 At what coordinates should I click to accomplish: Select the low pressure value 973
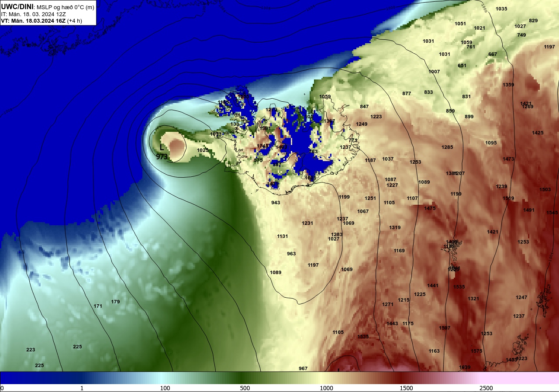point(162,157)
